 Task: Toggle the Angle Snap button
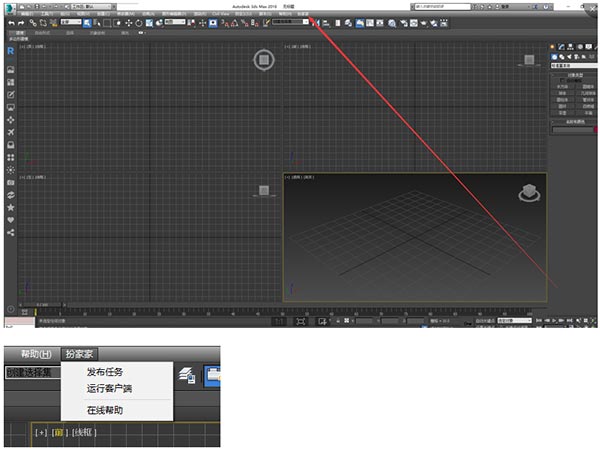tap(235, 23)
